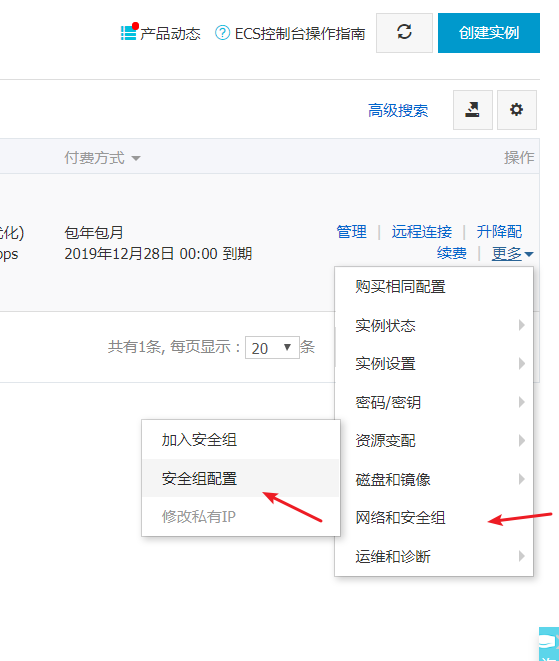
Task: Choose 加入安全组 from submenu
Action: pyautogui.click(x=241, y=440)
